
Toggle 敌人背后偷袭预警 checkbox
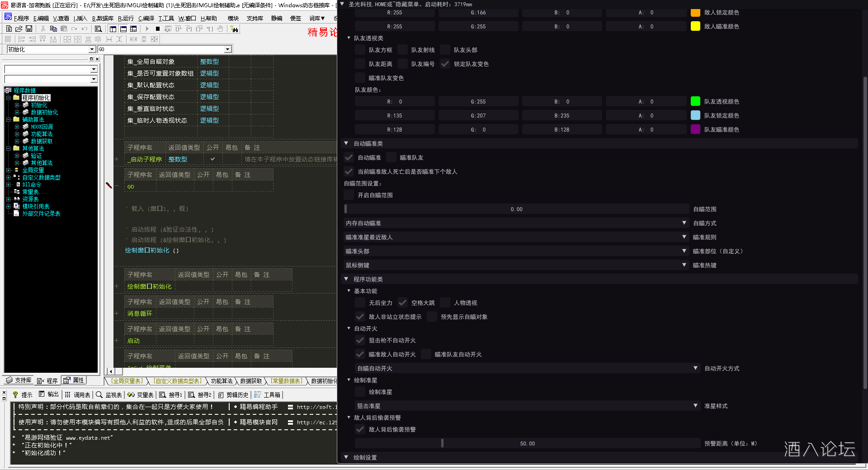click(360, 429)
